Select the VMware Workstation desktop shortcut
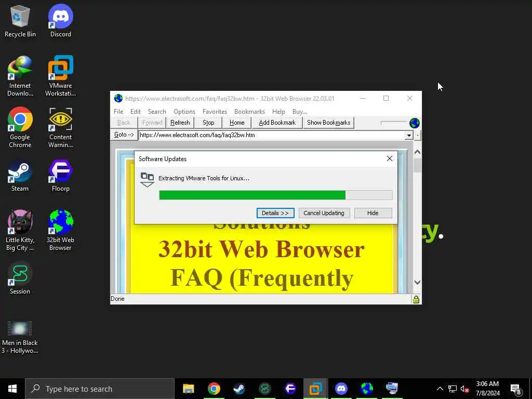Viewport: 532px width, 399px height. click(61, 76)
